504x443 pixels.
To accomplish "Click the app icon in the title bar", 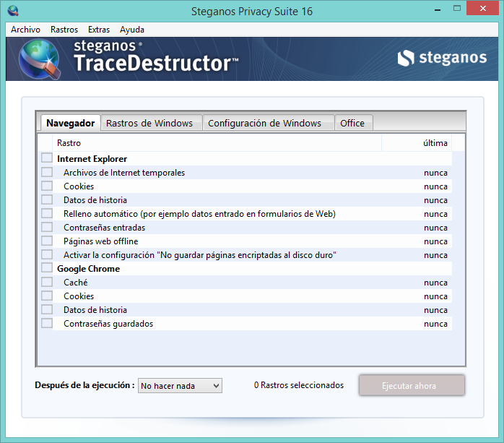I will pos(13,11).
